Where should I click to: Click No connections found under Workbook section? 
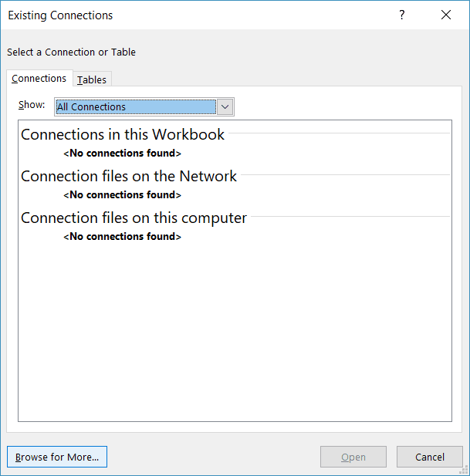[x=122, y=153]
